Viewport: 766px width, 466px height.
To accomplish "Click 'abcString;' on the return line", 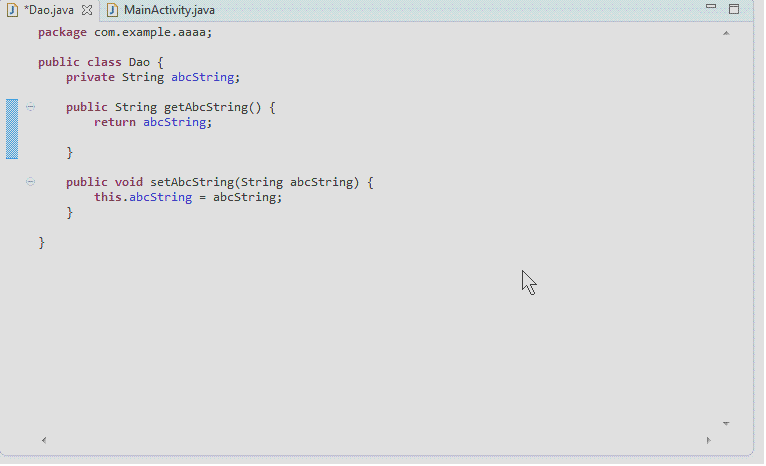I will (178, 122).
